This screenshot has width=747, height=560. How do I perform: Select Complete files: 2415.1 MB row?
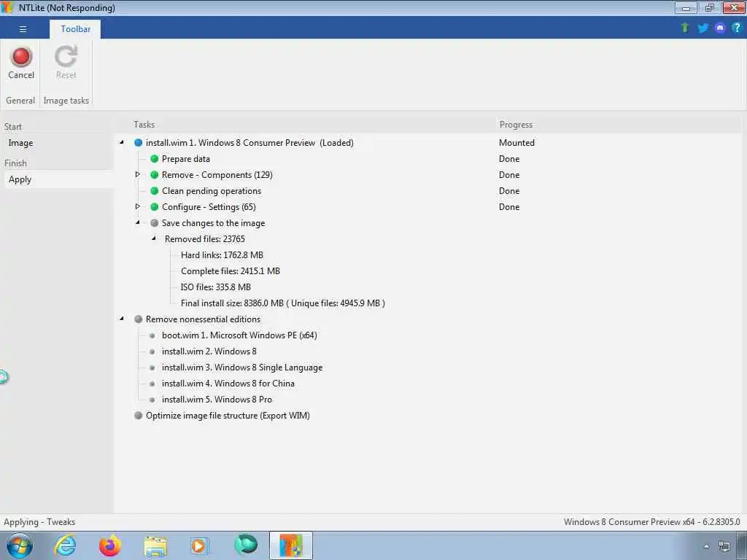point(231,271)
